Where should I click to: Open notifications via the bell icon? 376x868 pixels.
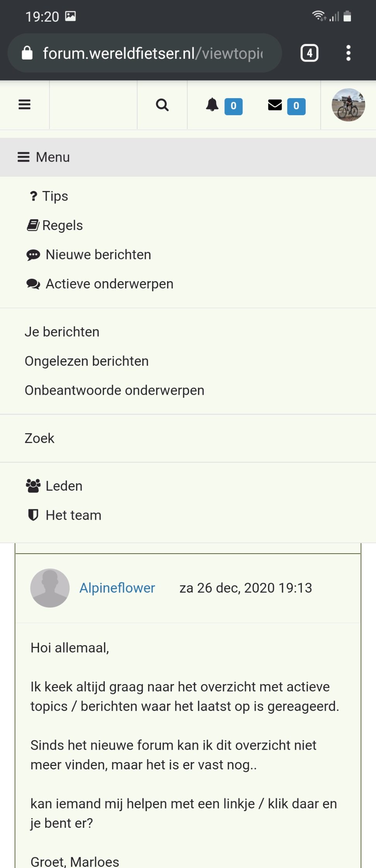[x=212, y=105]
